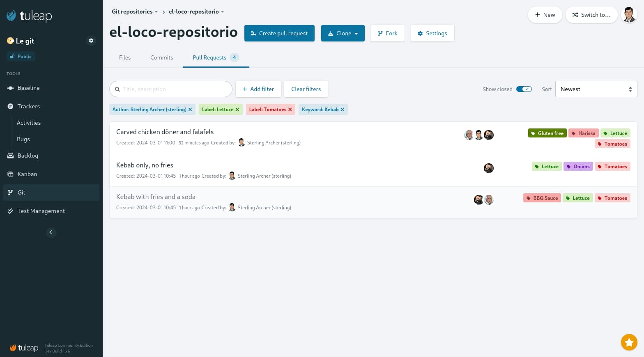Click Create pull request button
The width and height of the screenshot is (644, 357).
279,33
